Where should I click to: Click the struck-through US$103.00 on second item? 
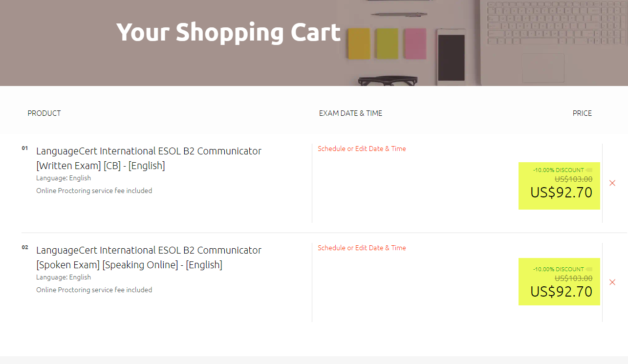[x=574, y=278]
